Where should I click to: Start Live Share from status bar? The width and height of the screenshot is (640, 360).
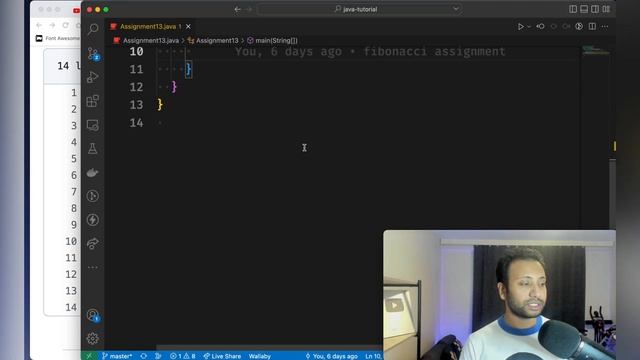pyautogui.click(x=222, y=356)
